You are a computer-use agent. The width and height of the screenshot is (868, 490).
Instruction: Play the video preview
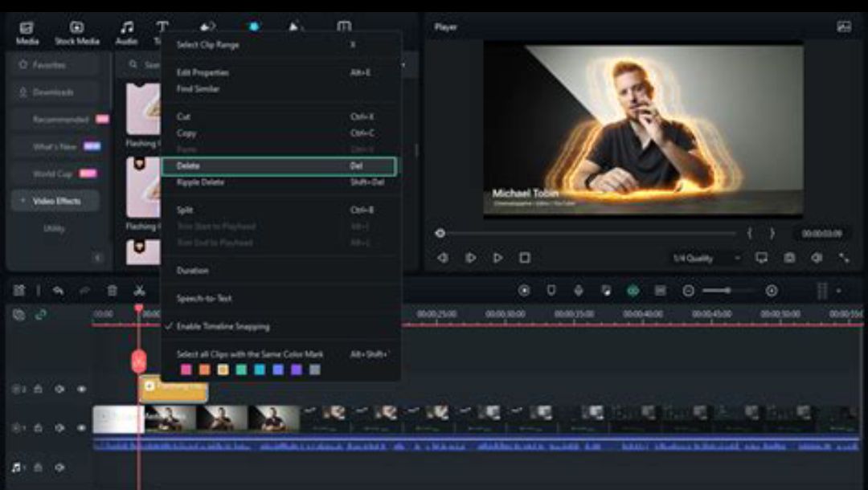tap(497, 258)
